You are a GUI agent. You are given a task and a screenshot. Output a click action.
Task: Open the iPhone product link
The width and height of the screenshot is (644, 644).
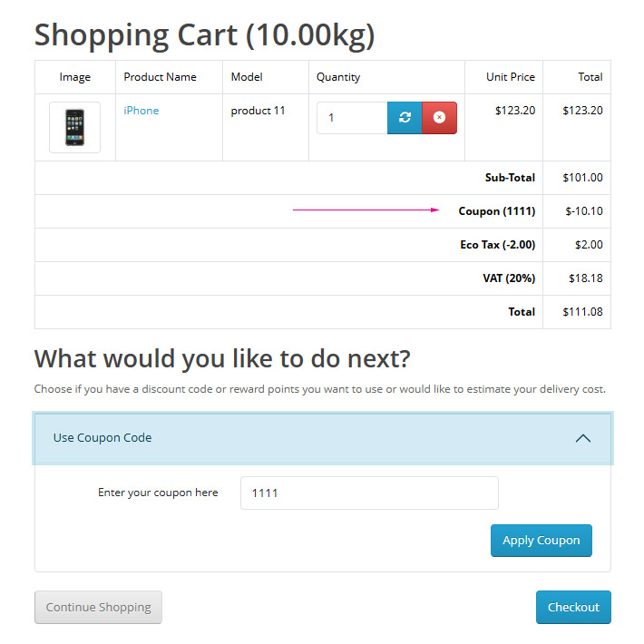pos(141,111)
